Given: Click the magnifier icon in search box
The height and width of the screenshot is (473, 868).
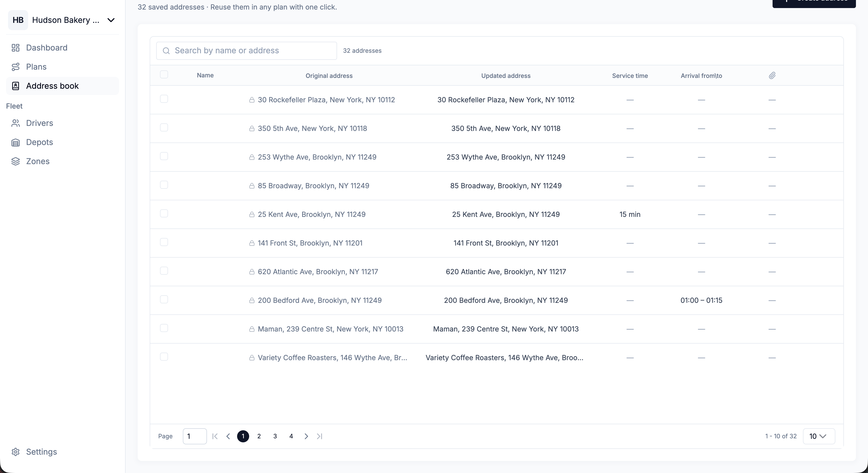Looking at the screenshot, I should click(x=166, y=51).
